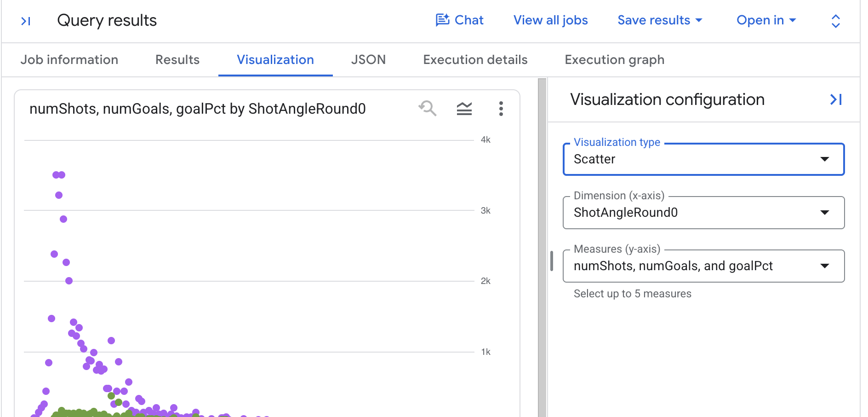Click the vertical scrollbar beside chart

542,248
